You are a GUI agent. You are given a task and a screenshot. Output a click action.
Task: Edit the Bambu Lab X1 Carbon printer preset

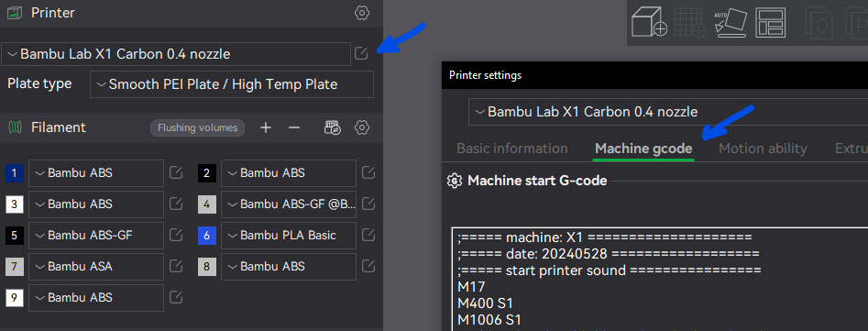coord(361,54)
